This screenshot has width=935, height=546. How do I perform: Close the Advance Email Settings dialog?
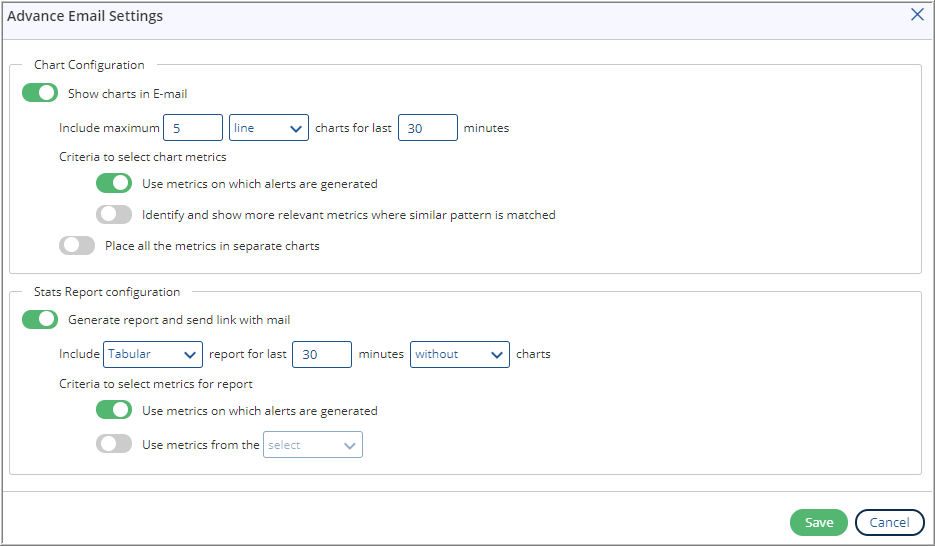point(917,14)
